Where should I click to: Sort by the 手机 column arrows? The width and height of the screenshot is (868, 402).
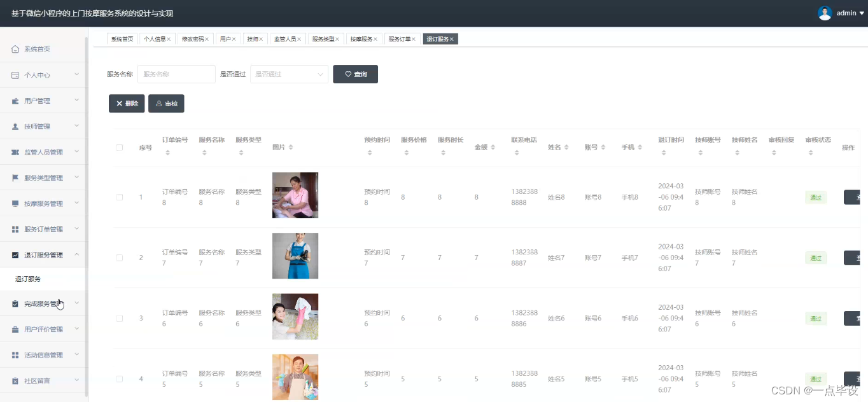(x=640, y=148)
